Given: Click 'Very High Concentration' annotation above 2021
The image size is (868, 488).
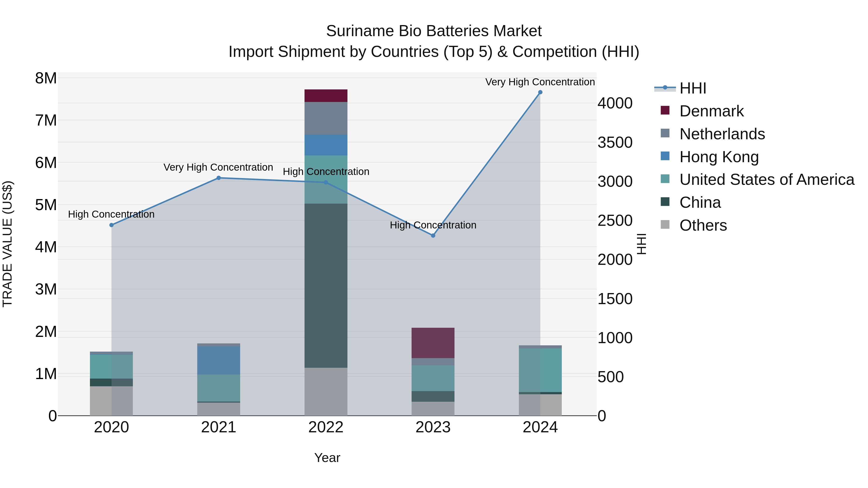Looking at the screenshot, I should (218, 167).
